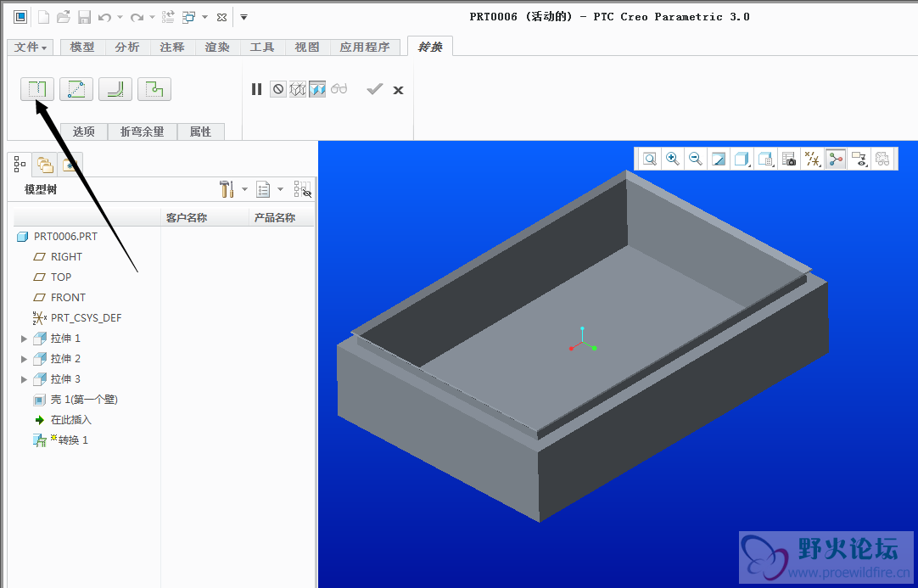Expand the 拉伸 2 feature node
This screenshot has height=588, width=918.
[24, 358]
